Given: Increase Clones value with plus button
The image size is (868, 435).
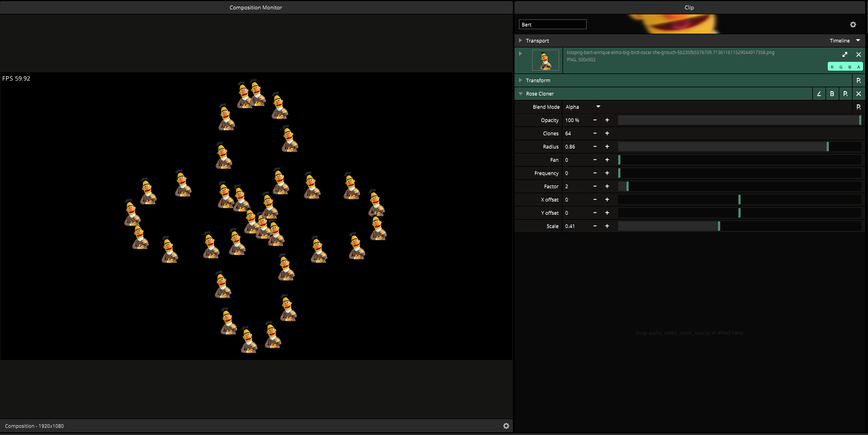Looking at the screenshot, I should click(x=607, y=134).
